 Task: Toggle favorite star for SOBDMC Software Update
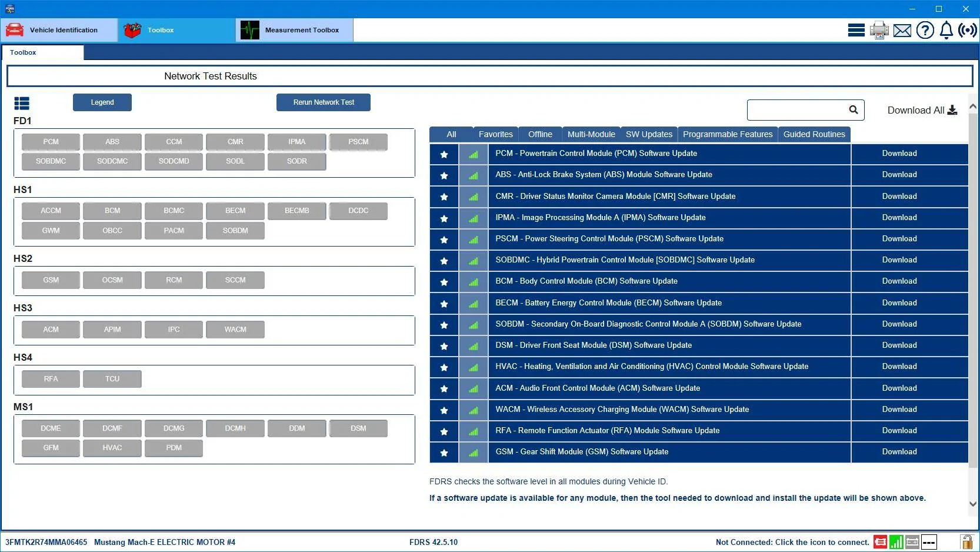444,261
